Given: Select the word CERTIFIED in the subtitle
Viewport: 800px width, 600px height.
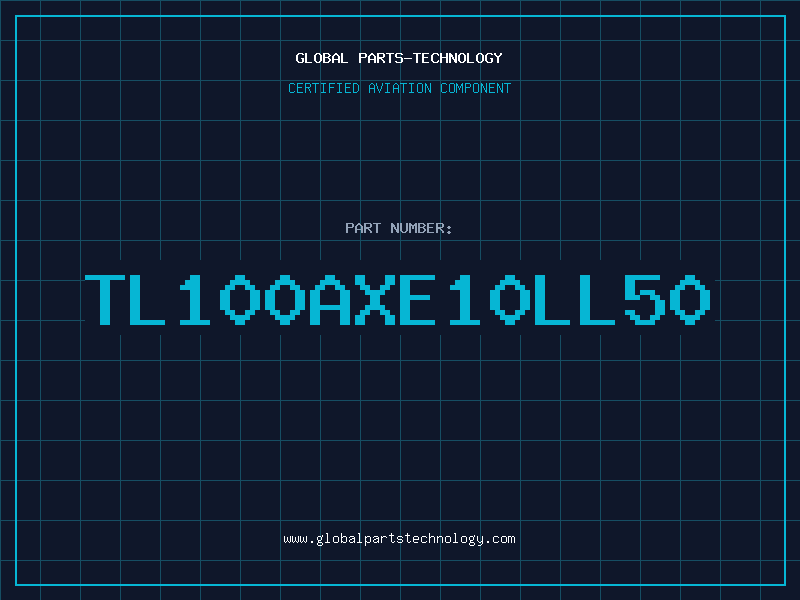Looking at the screenshot, I should pyautogui.click(x=324, y=88).
